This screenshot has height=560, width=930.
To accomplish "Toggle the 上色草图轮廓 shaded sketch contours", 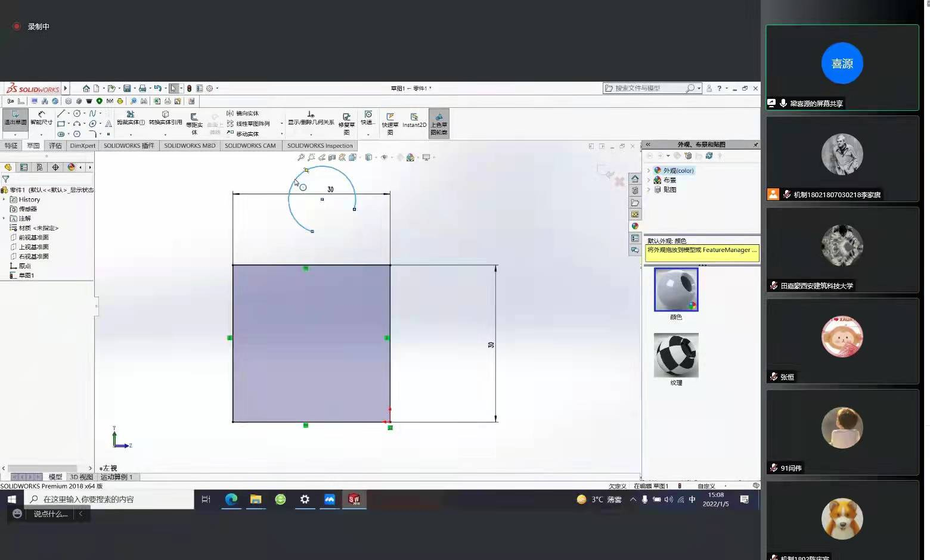I will coord(439,122).
